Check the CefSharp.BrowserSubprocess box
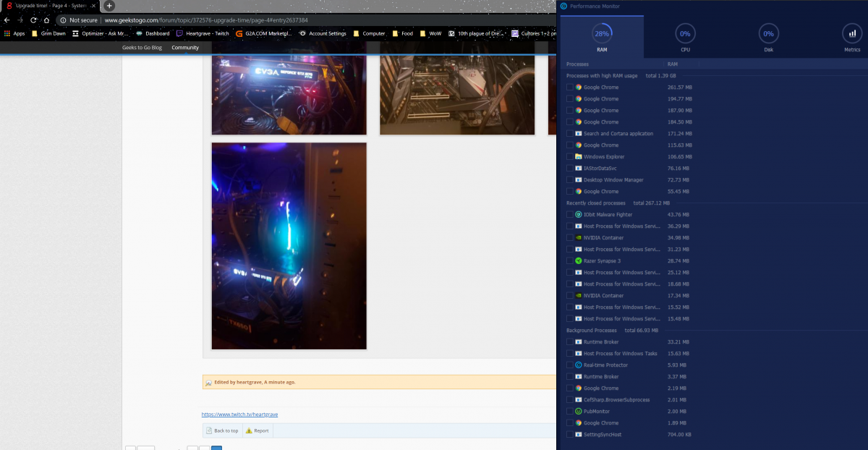The image size is (868, 450). click(x=569, y=400)
